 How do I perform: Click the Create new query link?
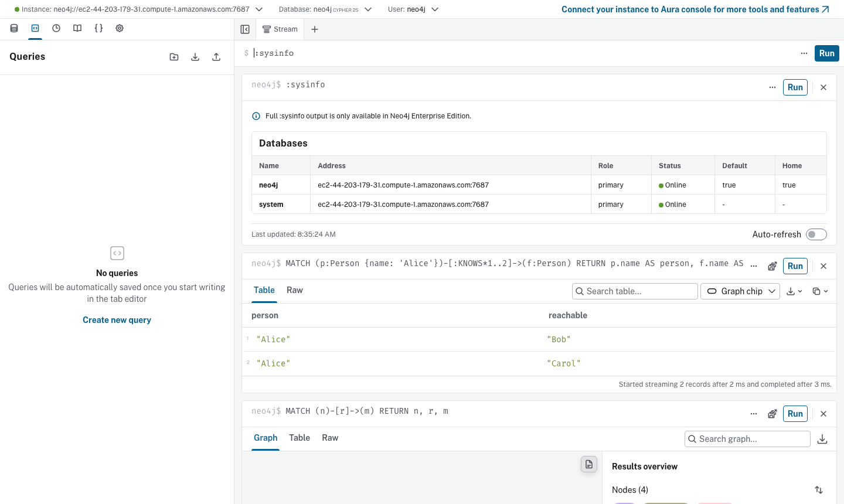coord(117,320)
